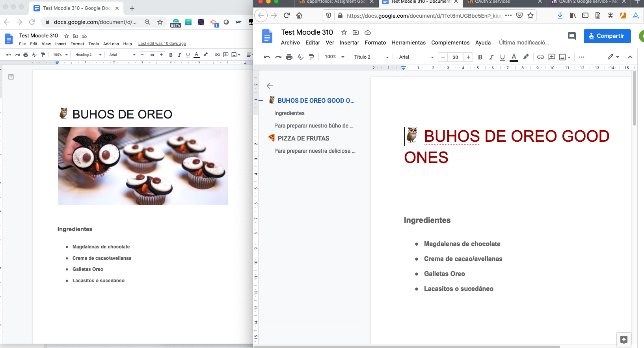Open the Insertar menu
644x348 pixels.
[349, 43]
